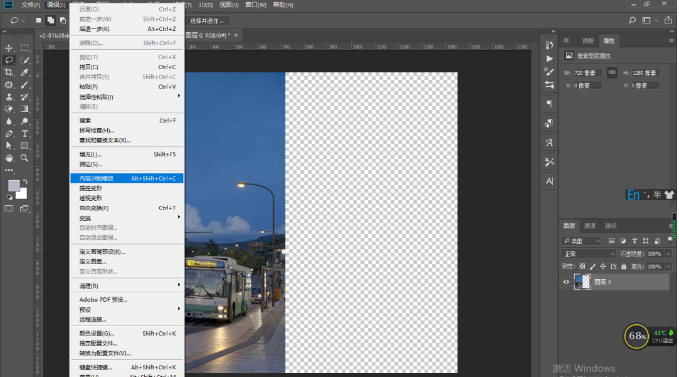This screenshot has height=377, width=679.
Task: Open the Window menu 窗口(W)
Action: coord(255,5)
